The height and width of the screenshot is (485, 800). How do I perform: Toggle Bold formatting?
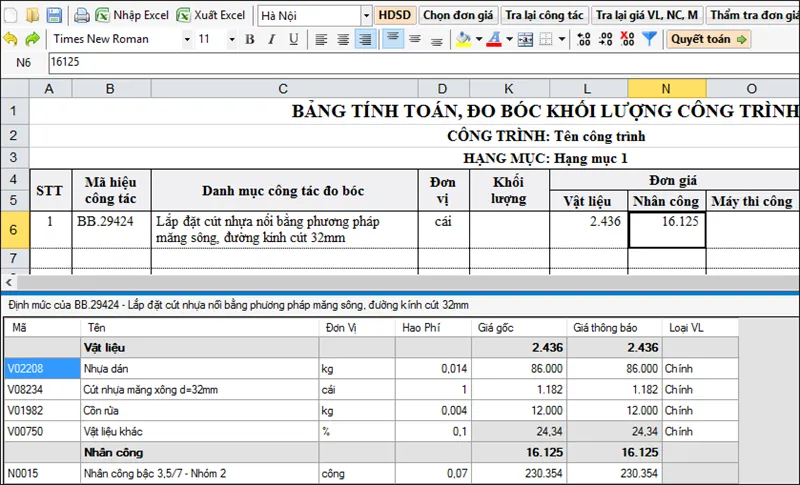click(x=249, y=39)
